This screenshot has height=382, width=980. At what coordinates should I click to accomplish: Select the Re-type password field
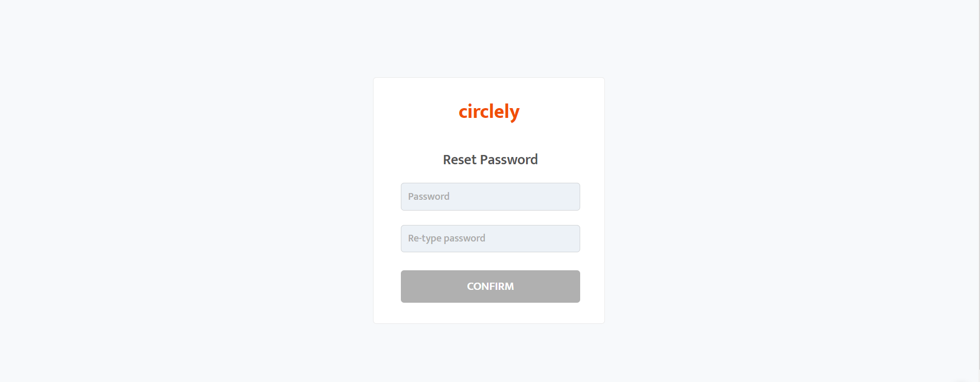coord(490,238)
